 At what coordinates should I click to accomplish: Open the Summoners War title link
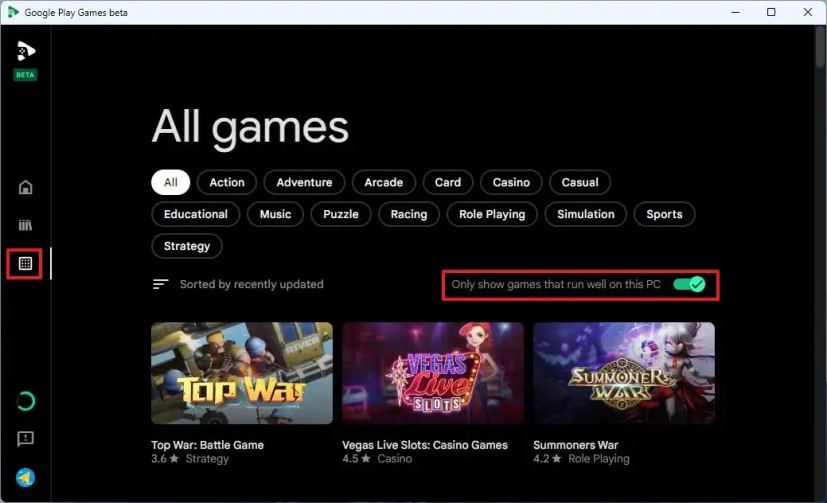575,445
